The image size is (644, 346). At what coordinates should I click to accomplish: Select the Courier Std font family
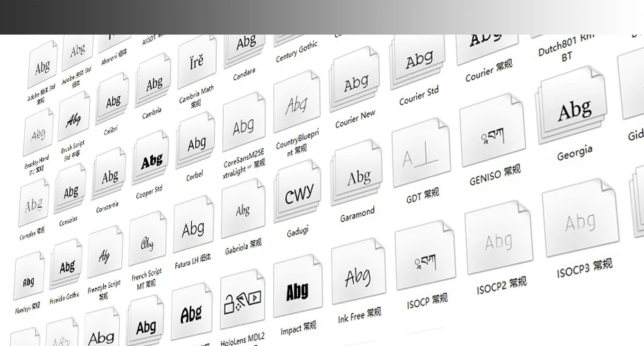point(418,62)
